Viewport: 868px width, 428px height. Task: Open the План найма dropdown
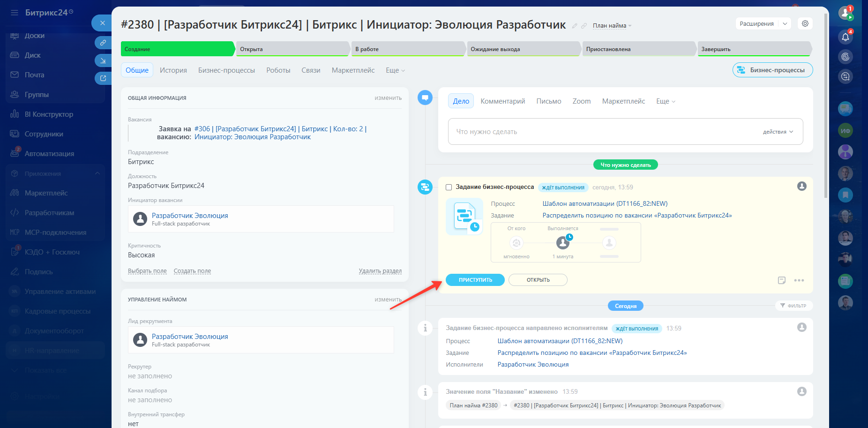coord(612,26)
